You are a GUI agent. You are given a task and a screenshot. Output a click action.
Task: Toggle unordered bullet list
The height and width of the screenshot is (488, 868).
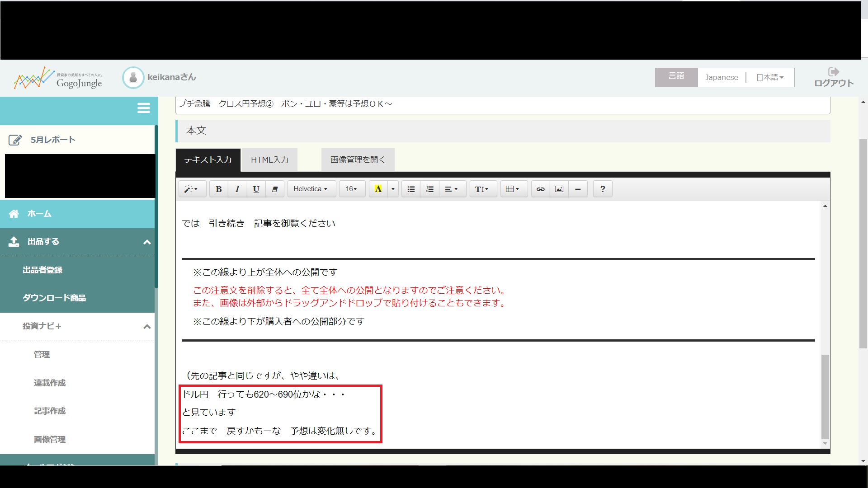411,189
